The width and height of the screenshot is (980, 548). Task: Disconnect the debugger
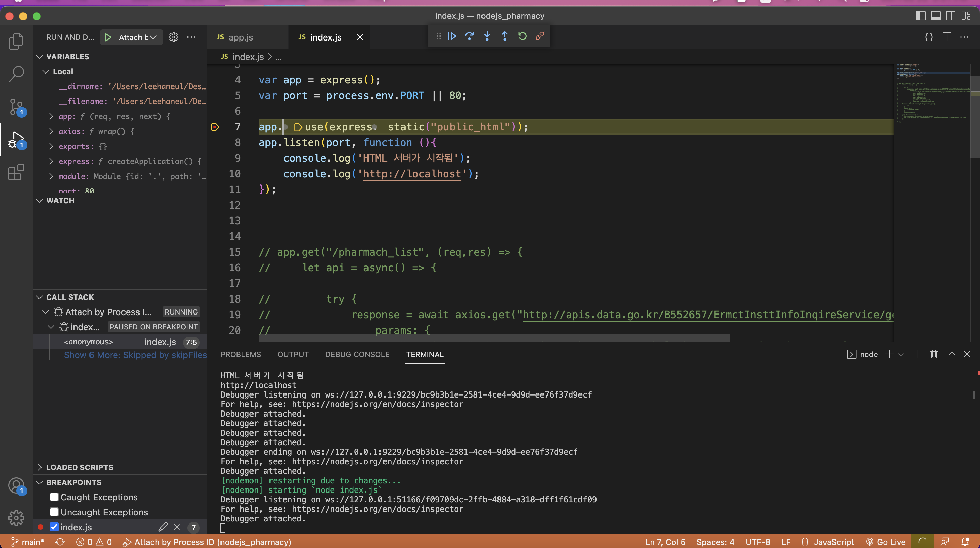tap(540, 36)
